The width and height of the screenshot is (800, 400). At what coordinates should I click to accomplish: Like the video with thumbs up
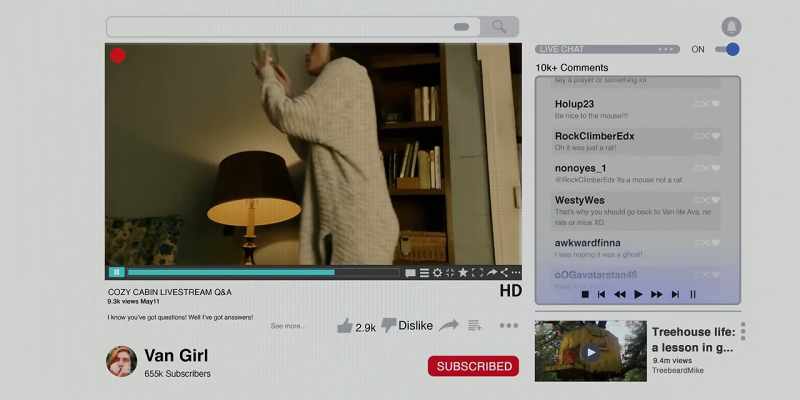click(x=345, y=326)
